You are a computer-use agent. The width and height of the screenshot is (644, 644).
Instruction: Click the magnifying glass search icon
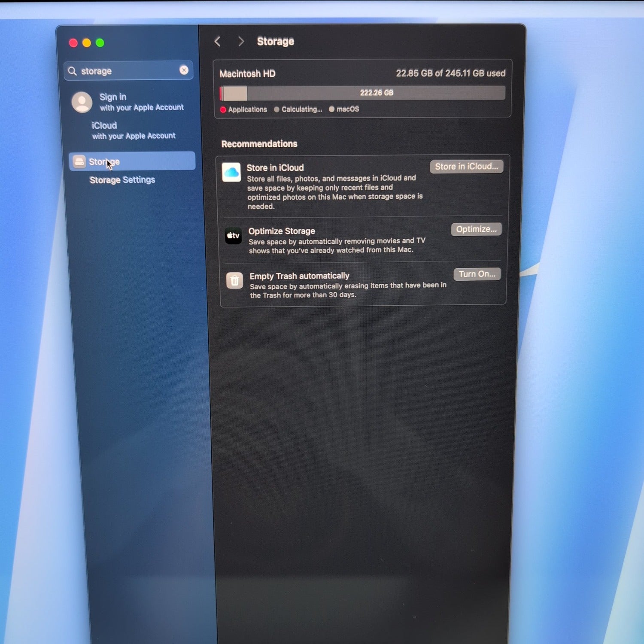73,71
